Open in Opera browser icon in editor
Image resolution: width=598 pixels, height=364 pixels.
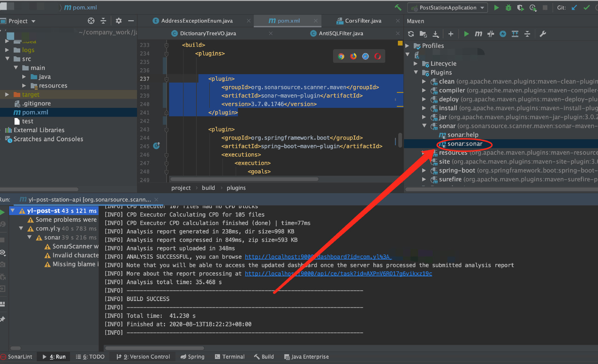click(x=378, y=56)
